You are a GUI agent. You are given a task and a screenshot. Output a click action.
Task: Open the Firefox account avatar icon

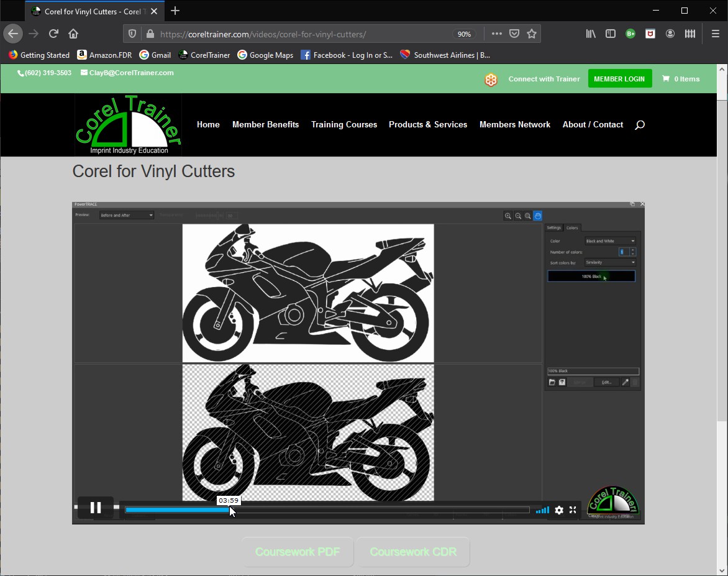click(670, 34)
